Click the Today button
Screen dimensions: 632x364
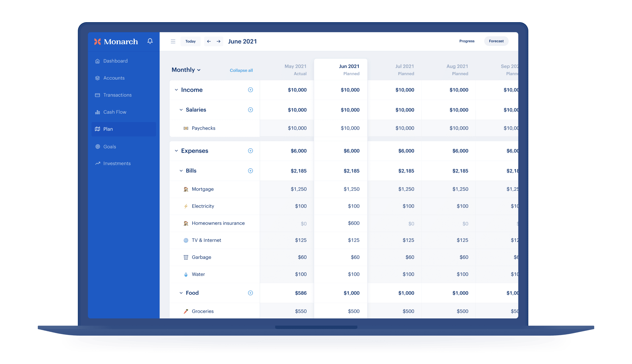[x=190, y=41]
